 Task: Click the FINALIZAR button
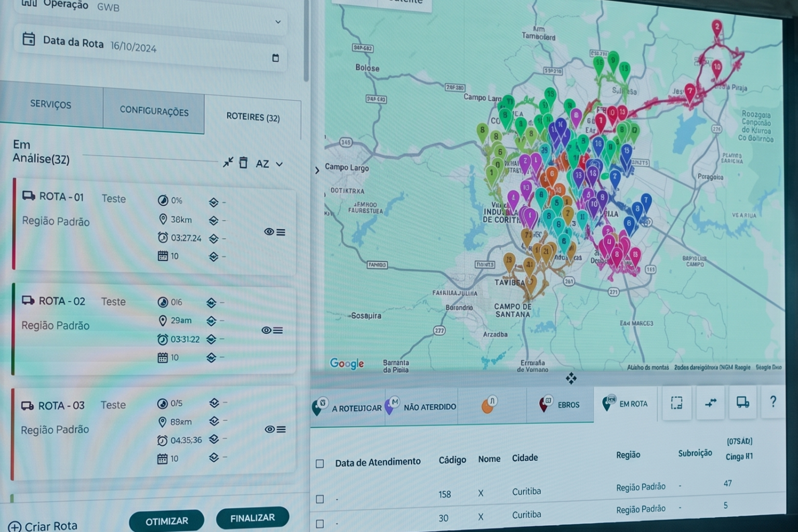tap(252, 518)
